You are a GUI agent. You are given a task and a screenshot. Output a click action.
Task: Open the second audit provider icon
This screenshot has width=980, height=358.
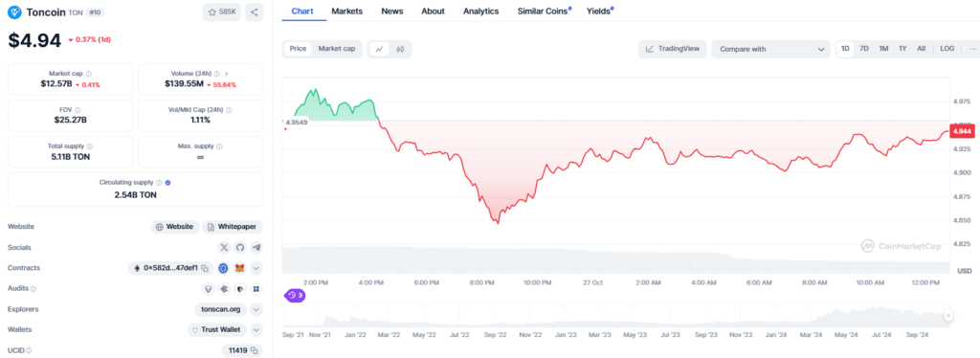coord(224,289)
